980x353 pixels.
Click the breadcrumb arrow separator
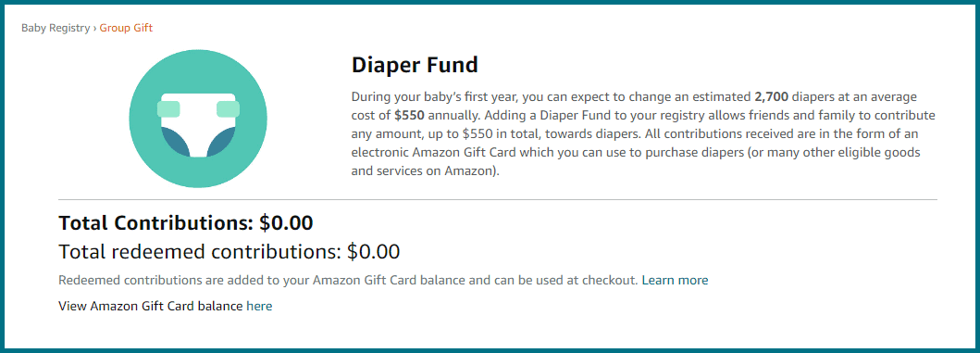coord(95,28)
